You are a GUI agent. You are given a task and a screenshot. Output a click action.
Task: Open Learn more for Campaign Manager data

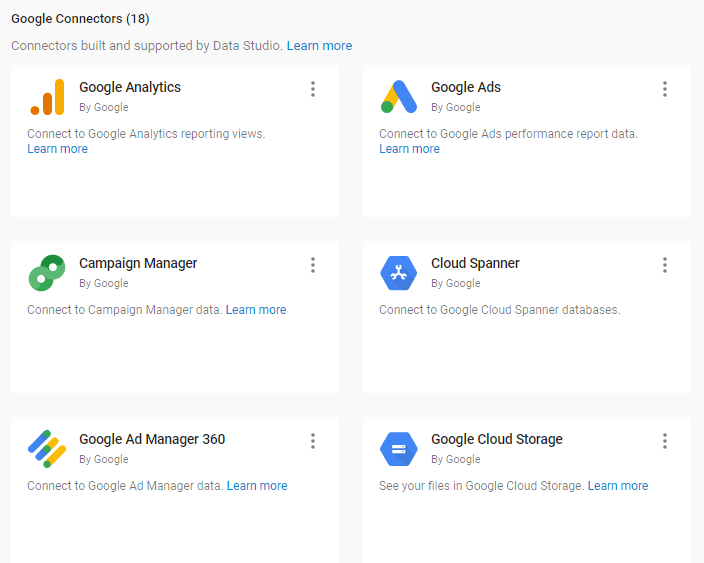(256, 310)
